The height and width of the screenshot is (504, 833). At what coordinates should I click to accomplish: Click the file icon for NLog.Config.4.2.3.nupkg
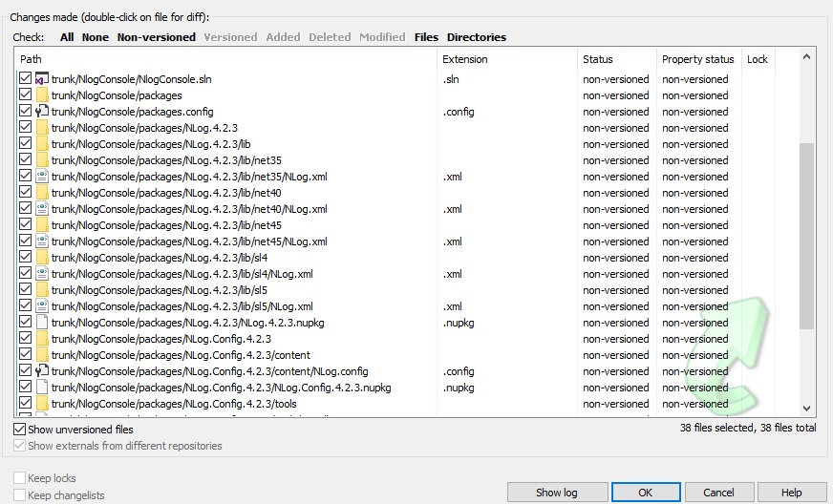point(42,388)
